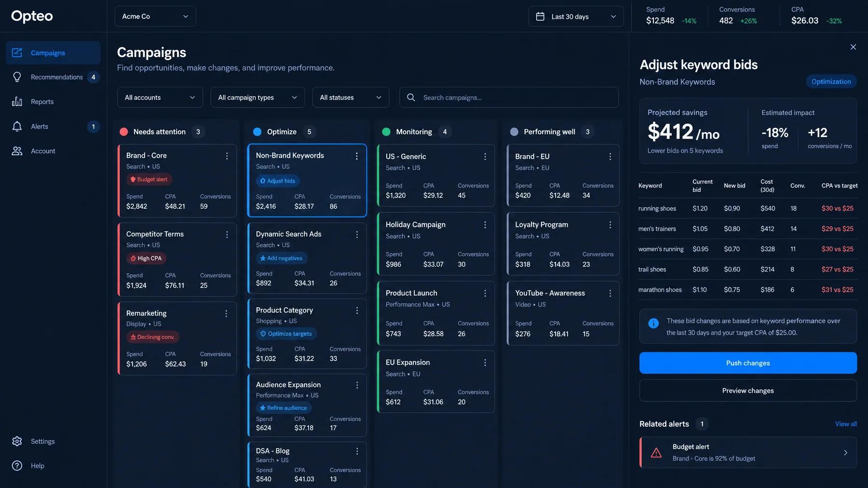The image size is (868, 488).
Task: Click the Add negatives tag
Action: click(x=282, y=258)
